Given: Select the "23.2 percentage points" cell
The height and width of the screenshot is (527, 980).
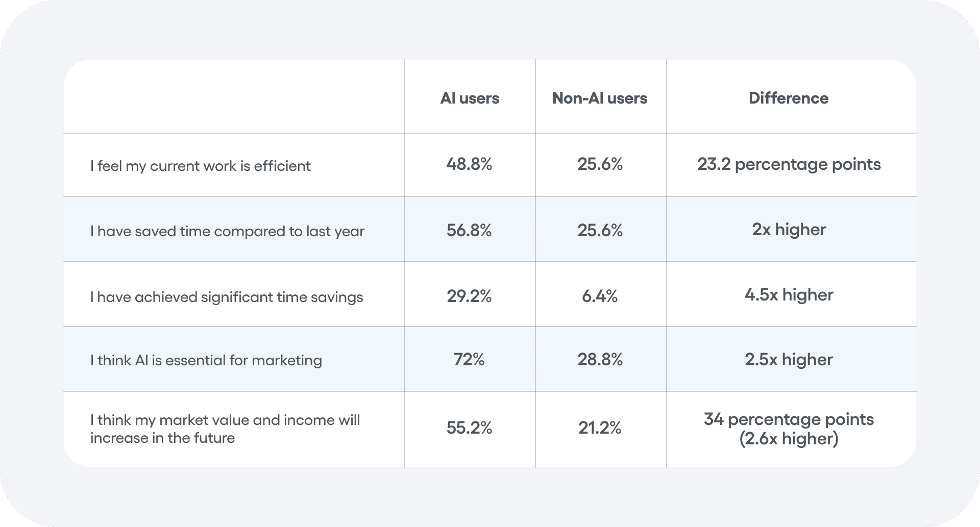Looking at the screenshot, I should tap(789, 164).
